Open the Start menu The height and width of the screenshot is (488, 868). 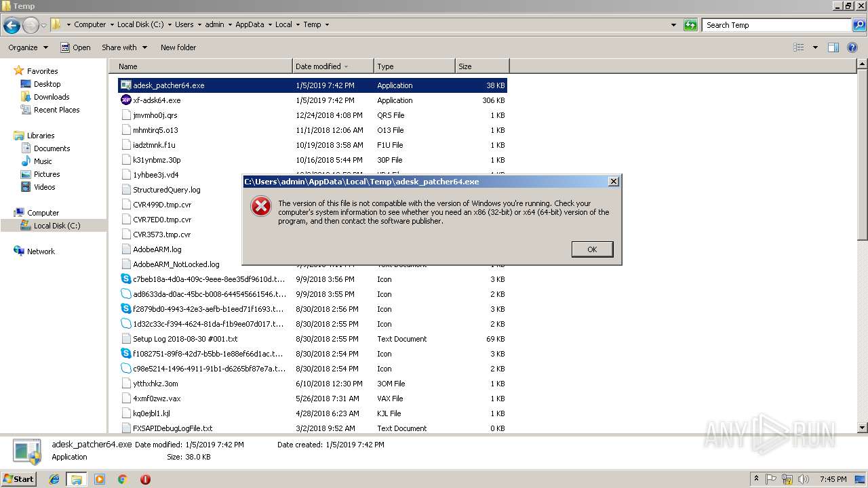click(19, 479)
